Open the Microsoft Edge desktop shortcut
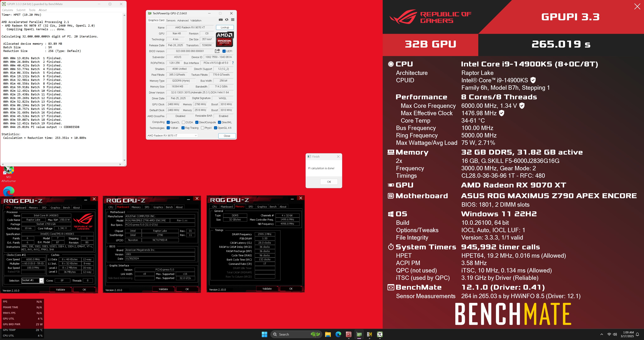 (9, 191)
